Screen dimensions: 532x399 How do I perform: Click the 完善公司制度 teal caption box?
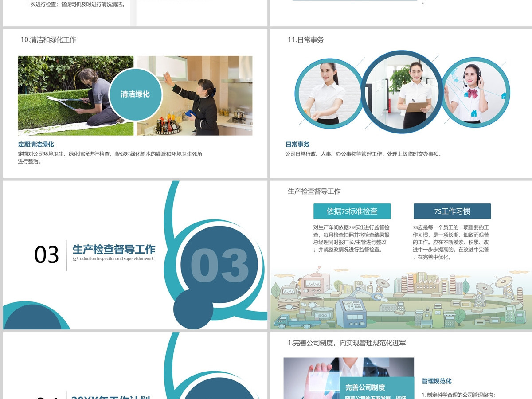pos(377,388)
